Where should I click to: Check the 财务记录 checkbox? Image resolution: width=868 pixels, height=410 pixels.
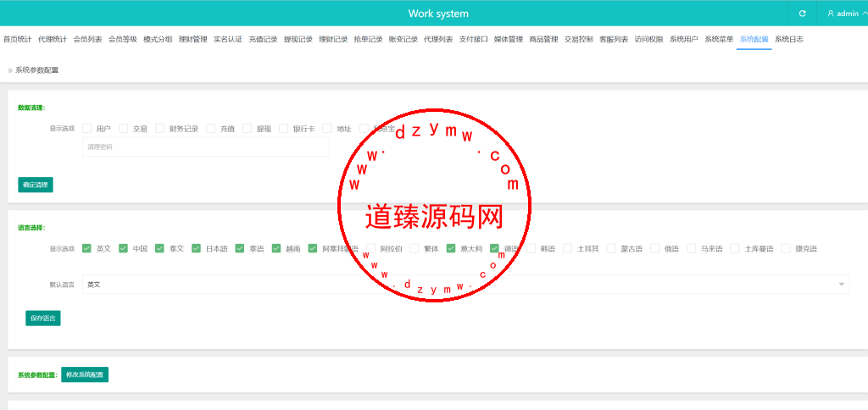click(159, 129)
